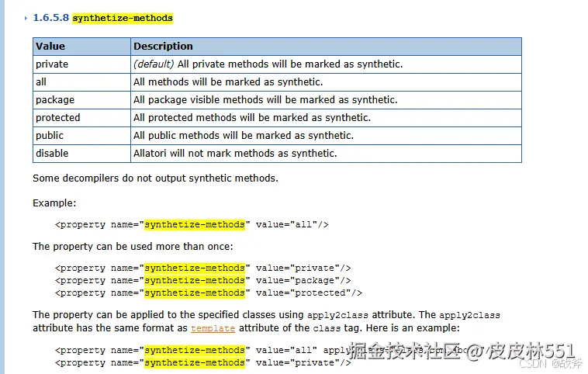Select the package value cell
588x374 pixels.
[x=55, y=100]
